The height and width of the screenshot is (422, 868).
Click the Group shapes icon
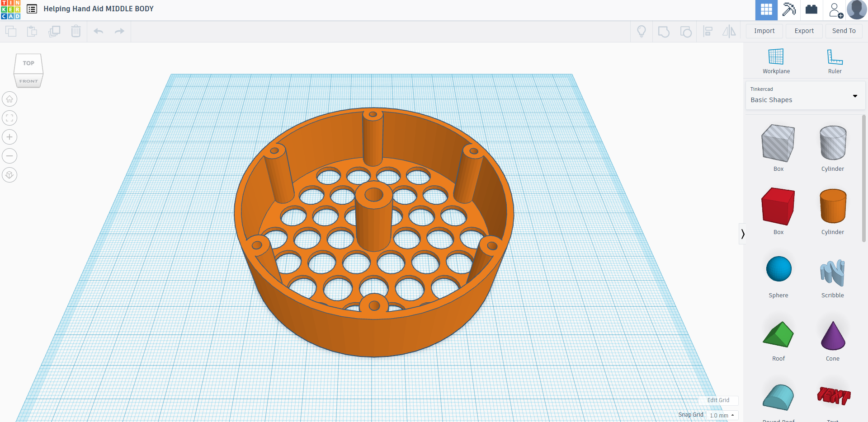tap(664, 32)
